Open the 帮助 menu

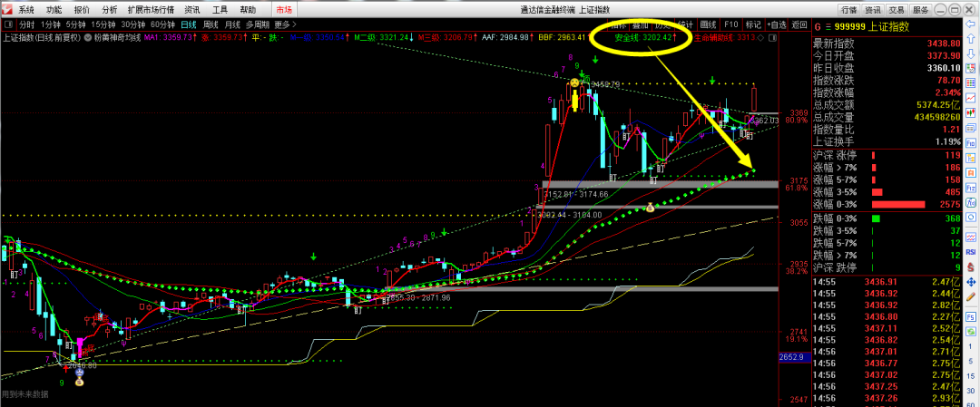click(x=248, y=9)
